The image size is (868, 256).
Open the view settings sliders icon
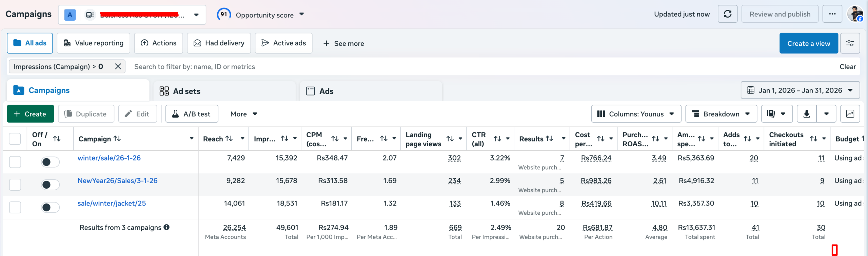850,43
